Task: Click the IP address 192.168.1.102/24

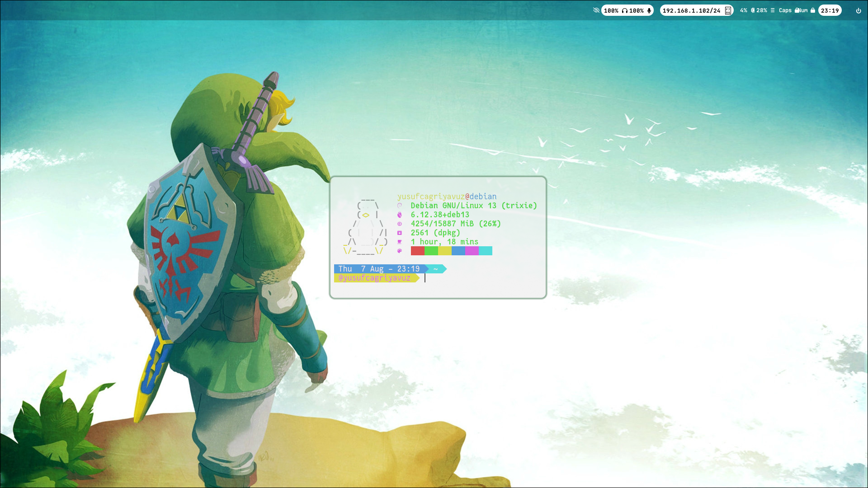Action: click(x=692, y=11)
